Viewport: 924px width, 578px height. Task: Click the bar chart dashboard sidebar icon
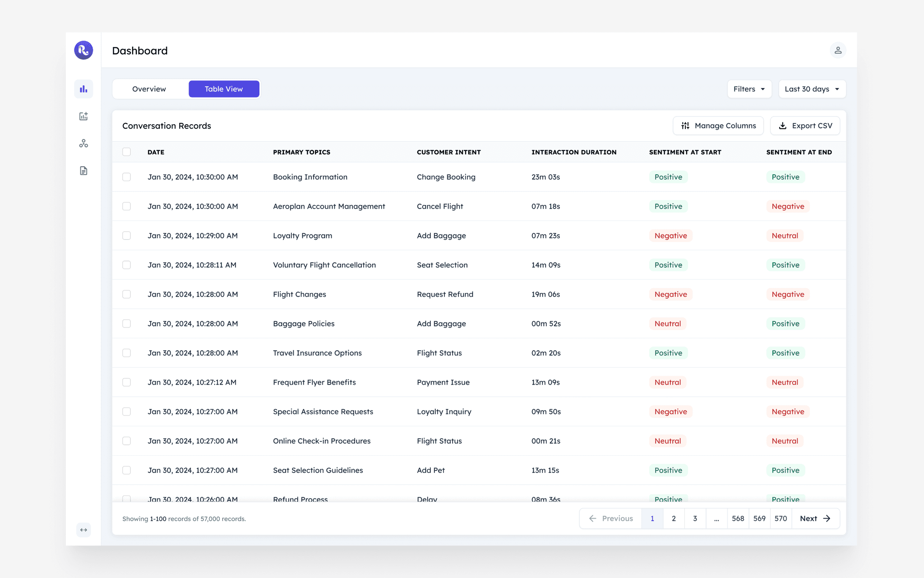click(83, 89)
